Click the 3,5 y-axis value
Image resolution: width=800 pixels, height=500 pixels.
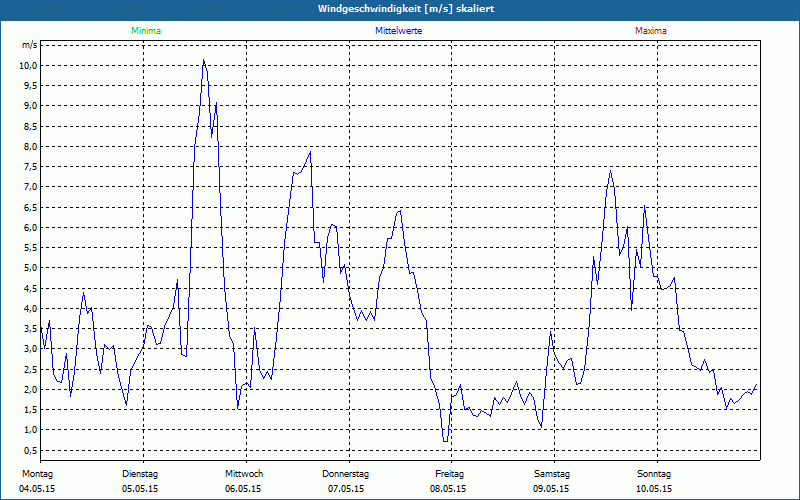click(31, 329)
